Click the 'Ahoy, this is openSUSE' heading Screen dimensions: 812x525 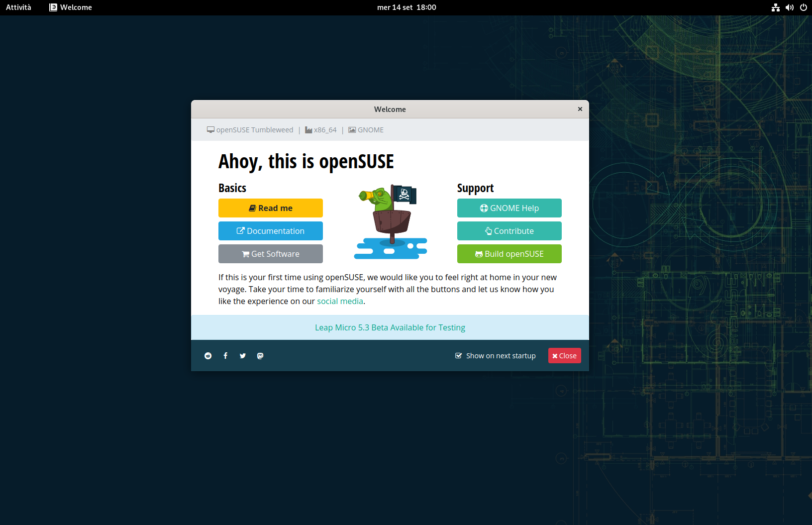[306, 162]
